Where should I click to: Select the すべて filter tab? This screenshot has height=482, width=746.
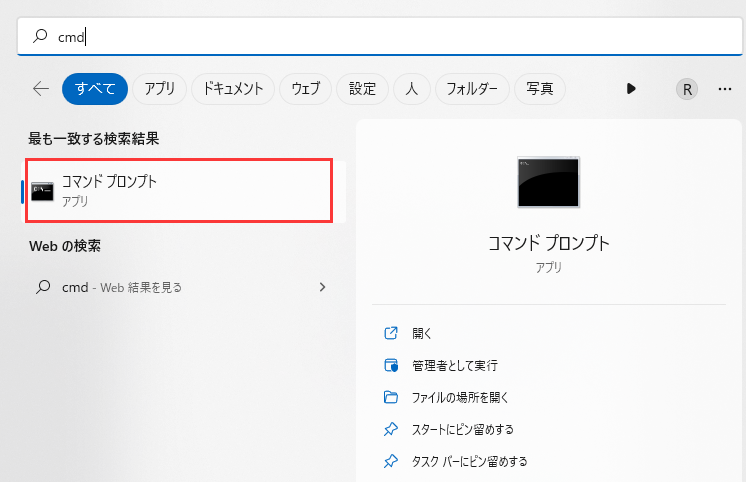[95, 89]
